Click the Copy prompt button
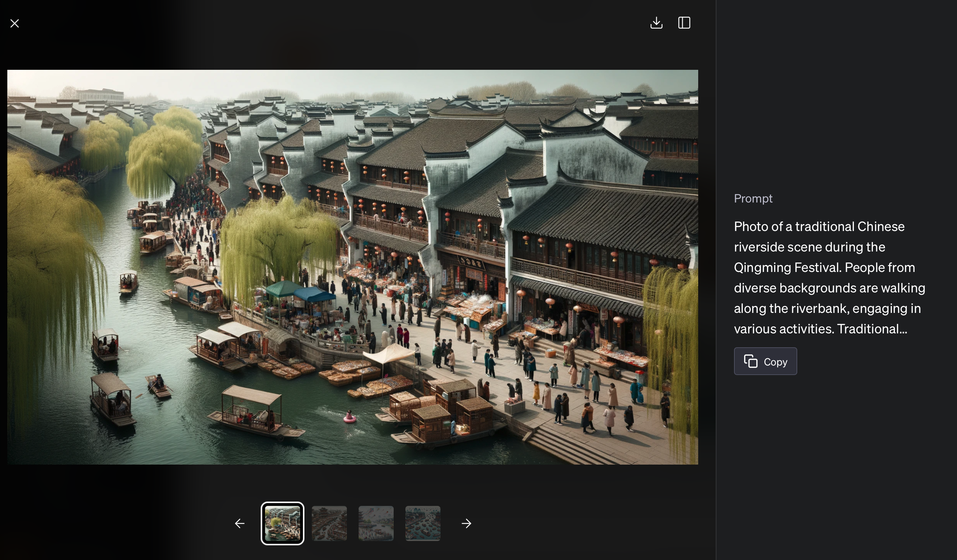The image size is (957, 560). tap(765, 362)
